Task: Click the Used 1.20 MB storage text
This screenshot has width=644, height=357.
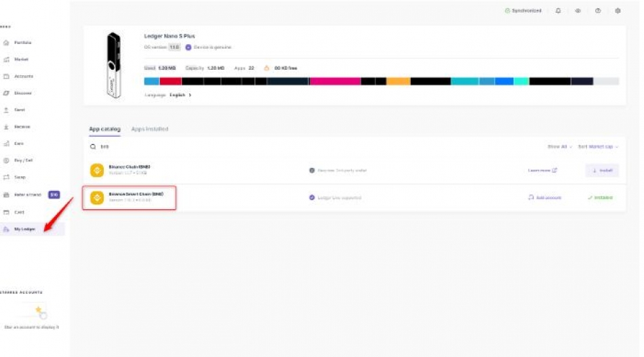Action: [x=160, y=68]
